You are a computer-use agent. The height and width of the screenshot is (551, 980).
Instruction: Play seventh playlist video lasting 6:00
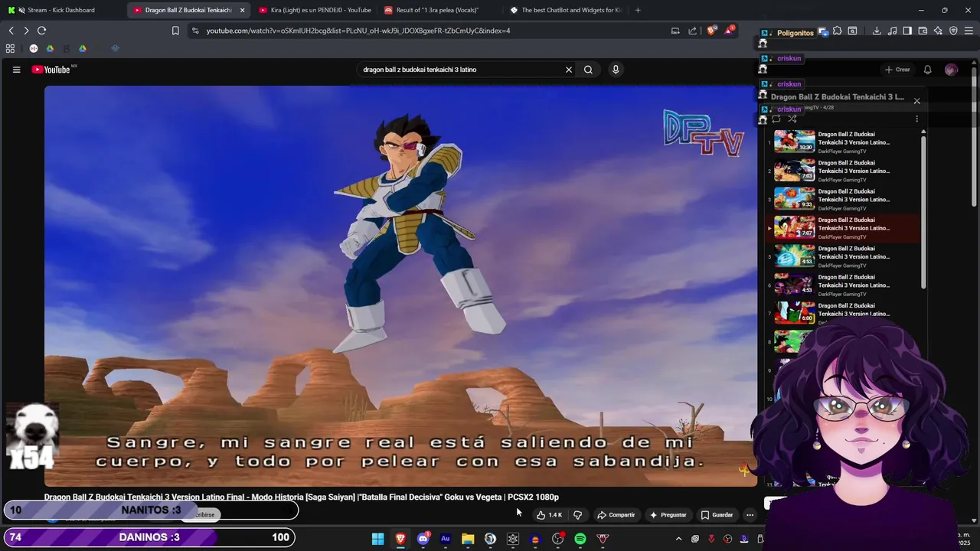pyautogui.click(x=794, y=312)
